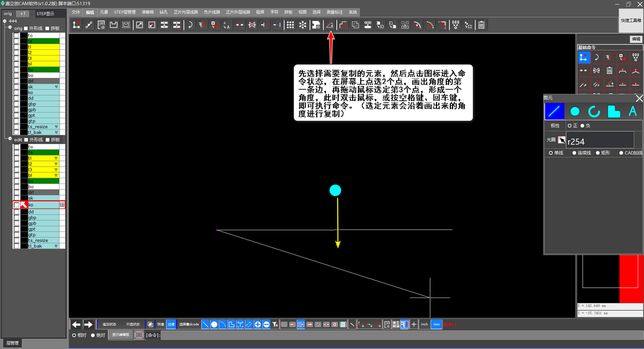Select the text 'A' primitive in 图元 panel
This screenshot has height=349, width=644.
click(632, 111)
